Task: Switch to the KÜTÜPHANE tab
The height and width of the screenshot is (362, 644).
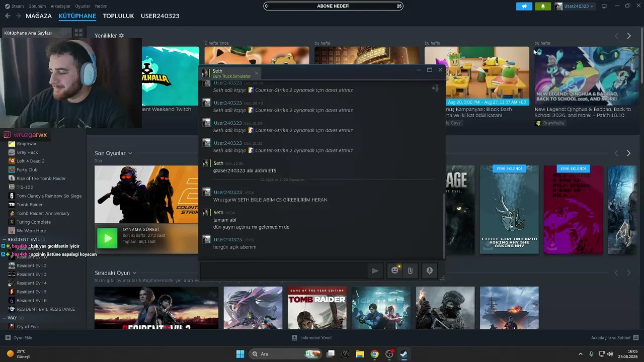Action: click(x=77, y=16)
